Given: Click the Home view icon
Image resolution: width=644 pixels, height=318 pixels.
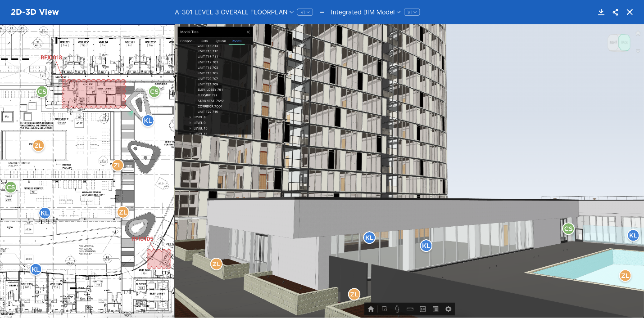Looking at the screenshot, I should click(x=371, y=309).
